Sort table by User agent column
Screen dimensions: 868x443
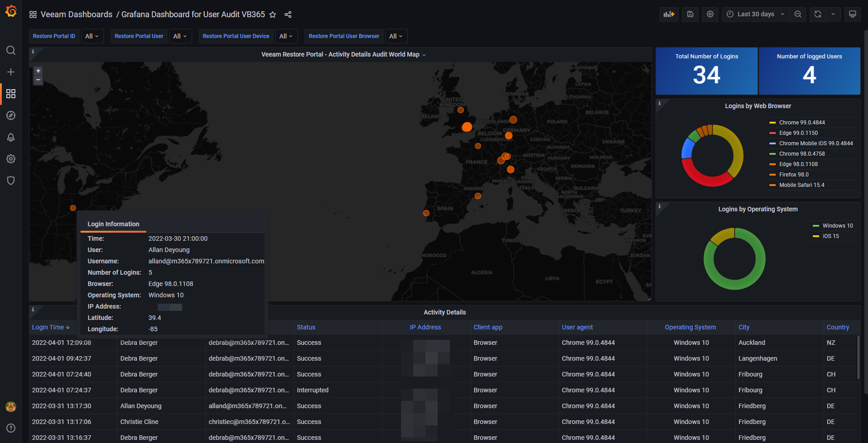[577, 327]
